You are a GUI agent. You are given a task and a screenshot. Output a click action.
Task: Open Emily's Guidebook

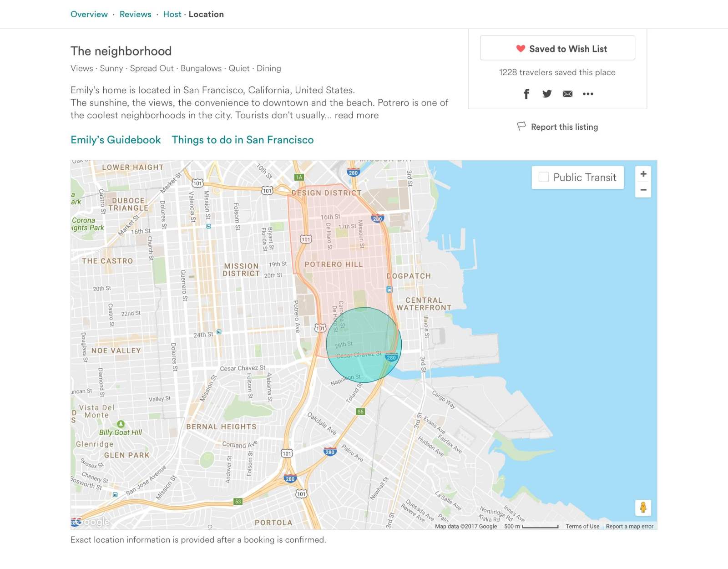[x=115, y=140]
